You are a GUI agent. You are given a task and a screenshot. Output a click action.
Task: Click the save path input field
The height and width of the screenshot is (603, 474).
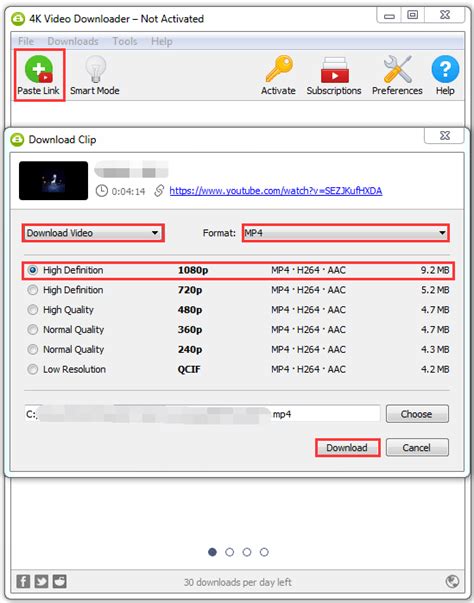click(202, 414)
